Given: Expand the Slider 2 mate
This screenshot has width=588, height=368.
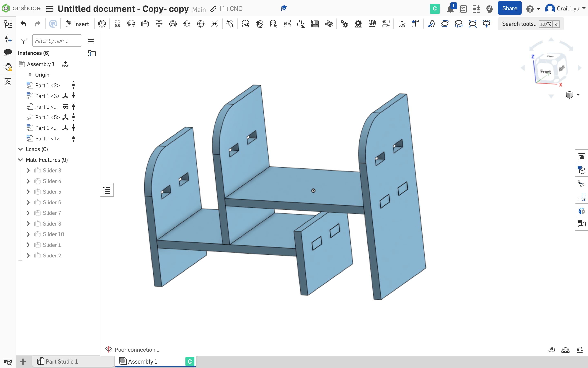Looking at the screenshot, I should 28,256.
